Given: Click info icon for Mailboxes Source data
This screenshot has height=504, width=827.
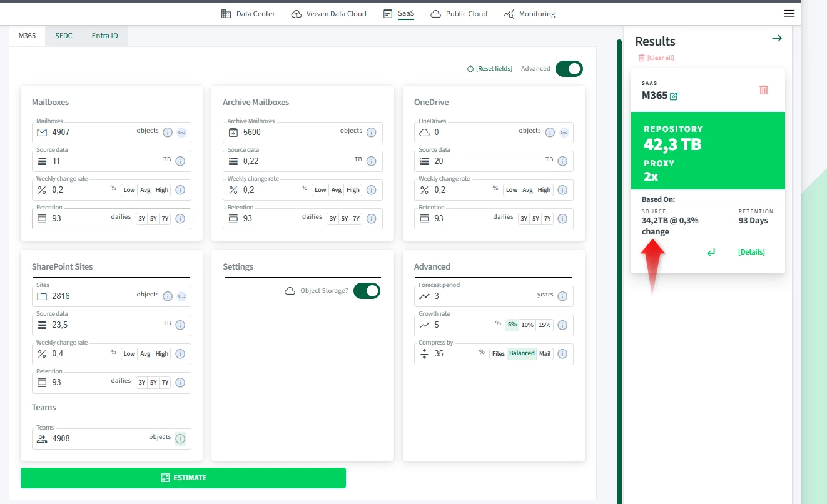Looking at the screenshot, I should pos(180,161).
